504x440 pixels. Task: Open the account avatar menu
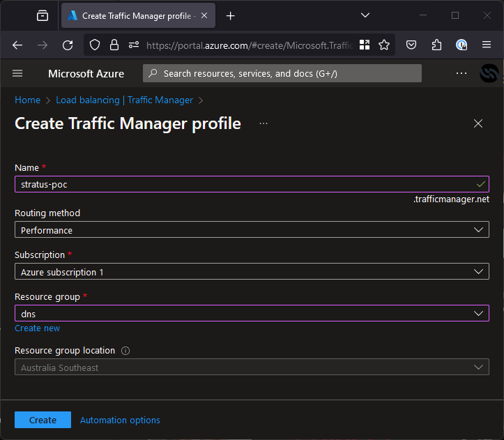[489, 73]
